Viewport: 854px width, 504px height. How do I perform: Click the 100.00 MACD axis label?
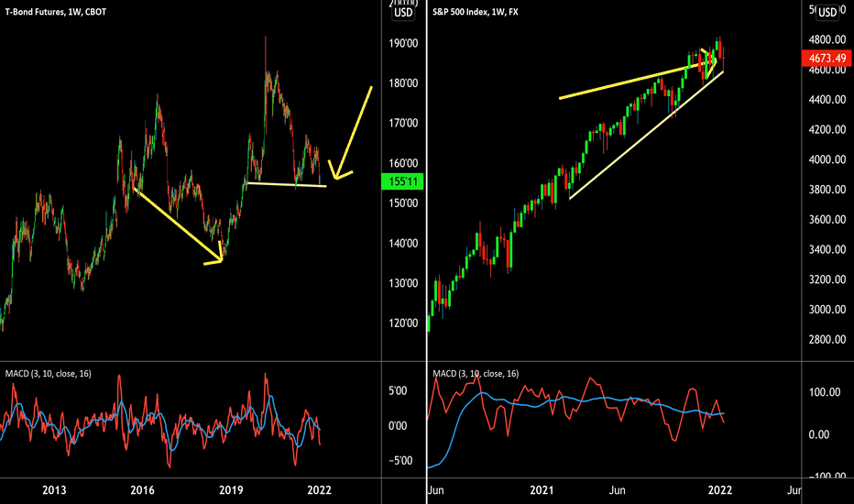825,392
